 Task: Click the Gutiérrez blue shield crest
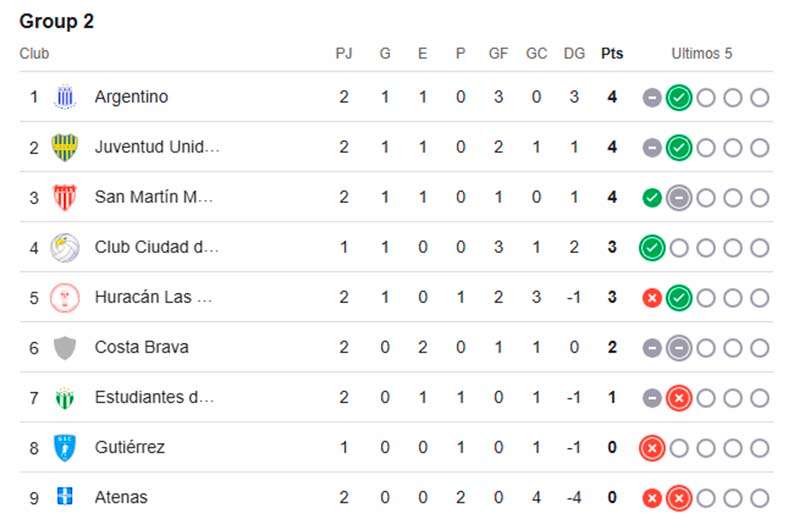pos(65,448)
